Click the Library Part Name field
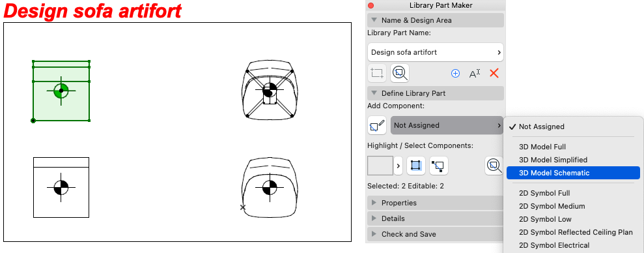This screenshot has height=253, width=644. tap(436, 52)
